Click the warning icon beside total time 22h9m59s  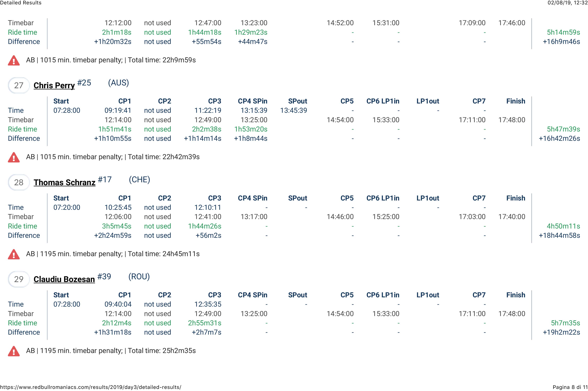click(x=14, y=61)
